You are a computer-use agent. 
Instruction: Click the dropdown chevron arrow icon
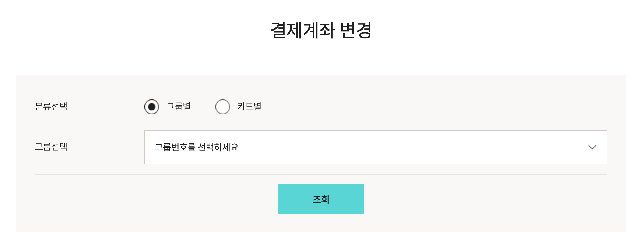coord(592,147)
